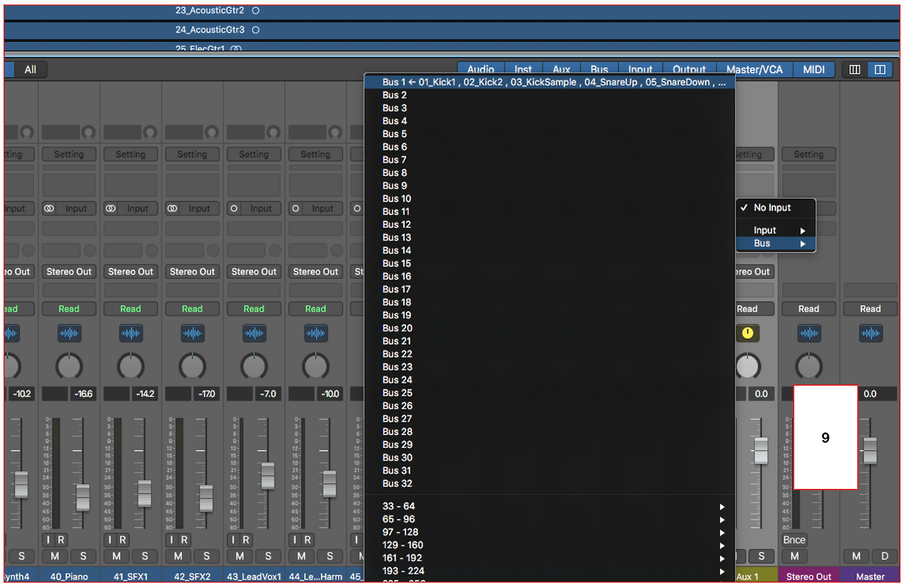Expand the 129 - 160 bus submenu
This screenshot has width=906, height=588.
(x=550, y=545)
